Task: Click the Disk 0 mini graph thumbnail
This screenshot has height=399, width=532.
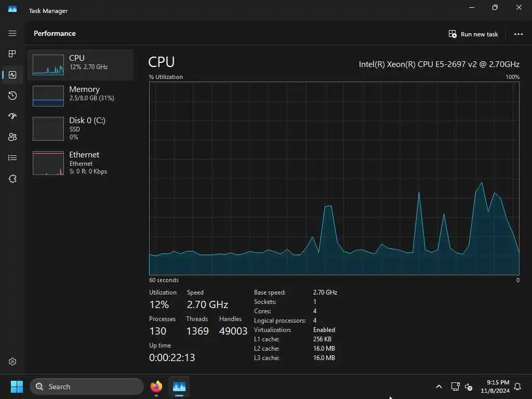Action: click(x=48, y=129)
